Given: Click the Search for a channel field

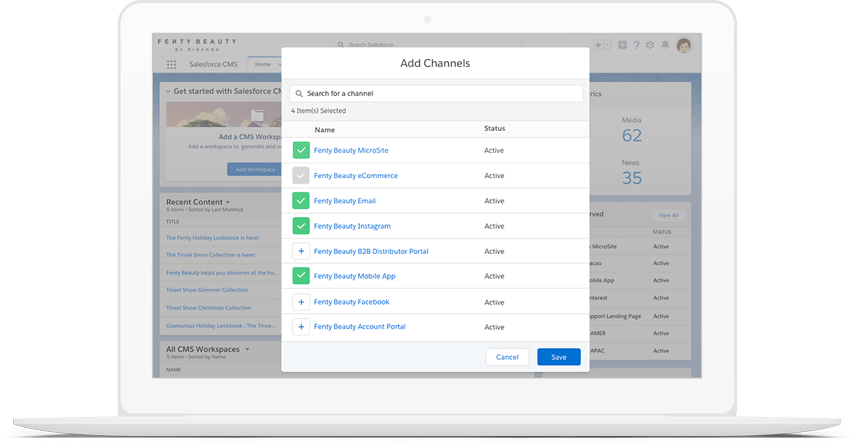Looking at the screenshot, I should (436, 93).
